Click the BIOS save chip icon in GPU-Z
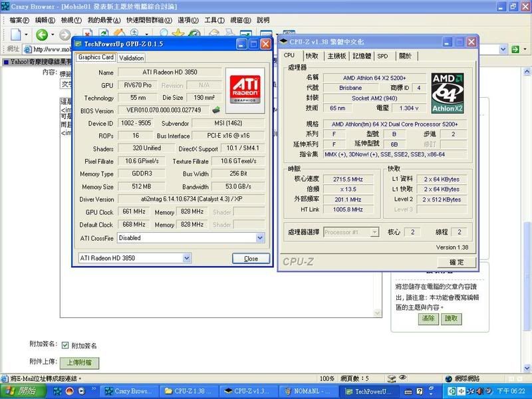Image resolution: width=532 pixels, height=399 pixels. tap(216, 110)
